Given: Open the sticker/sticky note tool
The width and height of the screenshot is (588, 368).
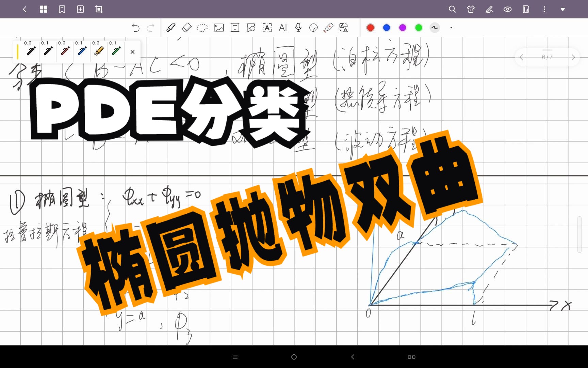Looking at the screenshot, I should pos(313,28).
